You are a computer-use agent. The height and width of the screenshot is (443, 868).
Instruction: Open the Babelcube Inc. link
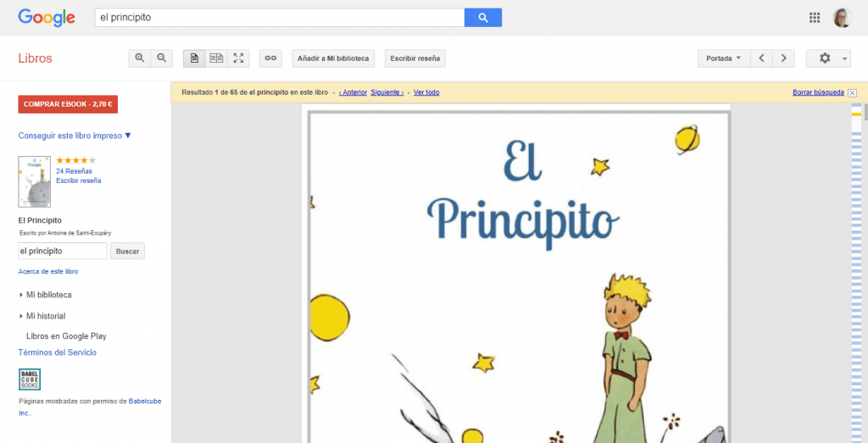coord(145,401)
